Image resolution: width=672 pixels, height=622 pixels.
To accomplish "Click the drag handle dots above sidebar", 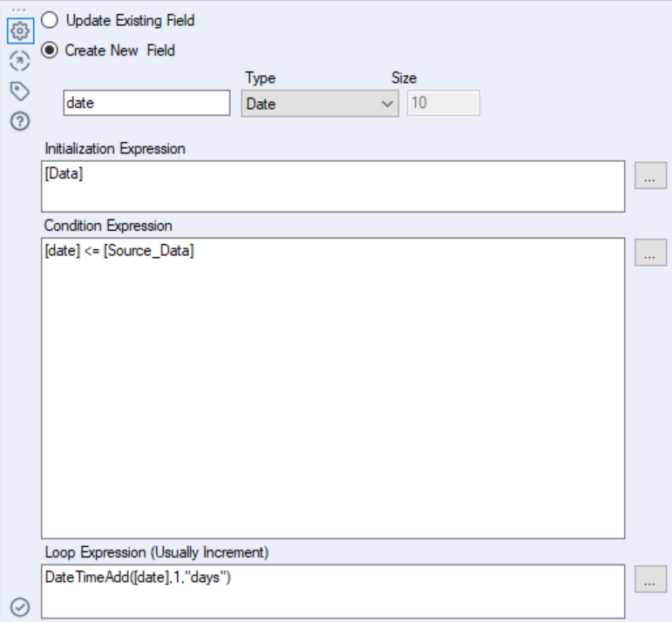I will (19, 10).
